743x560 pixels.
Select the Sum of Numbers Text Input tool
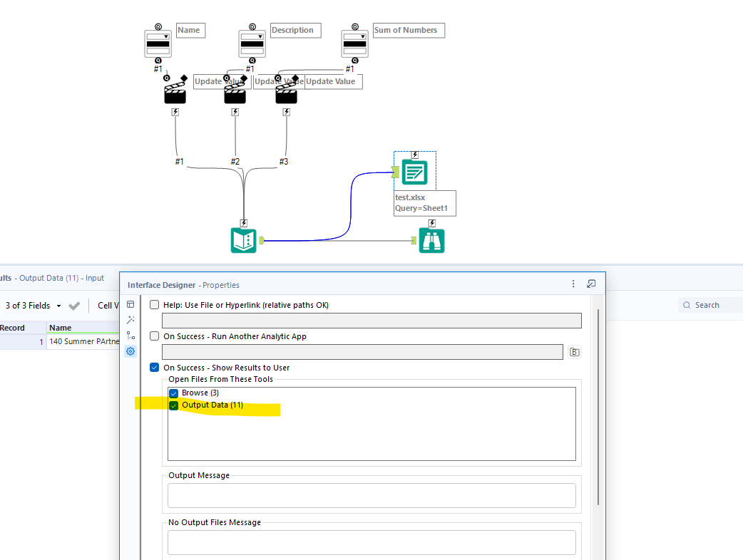354,42
